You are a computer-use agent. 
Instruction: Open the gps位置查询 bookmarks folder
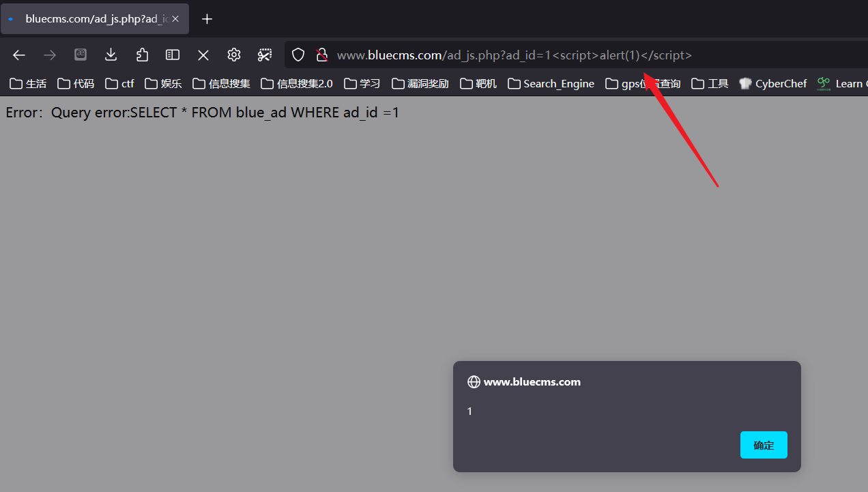click(643, 83)
